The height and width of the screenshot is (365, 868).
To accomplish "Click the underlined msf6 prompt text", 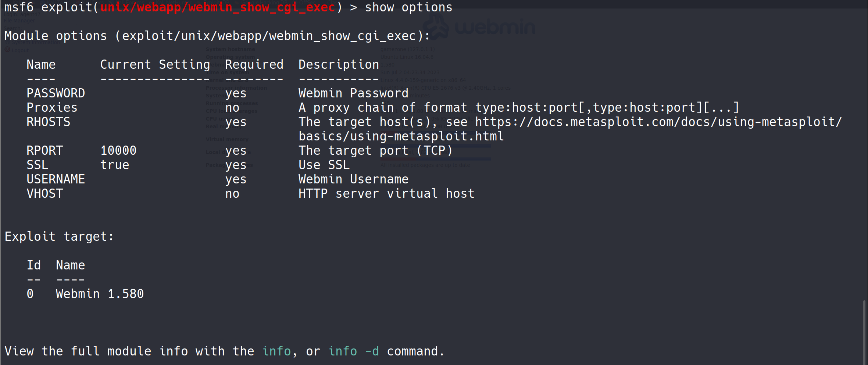I will (19, 7).
